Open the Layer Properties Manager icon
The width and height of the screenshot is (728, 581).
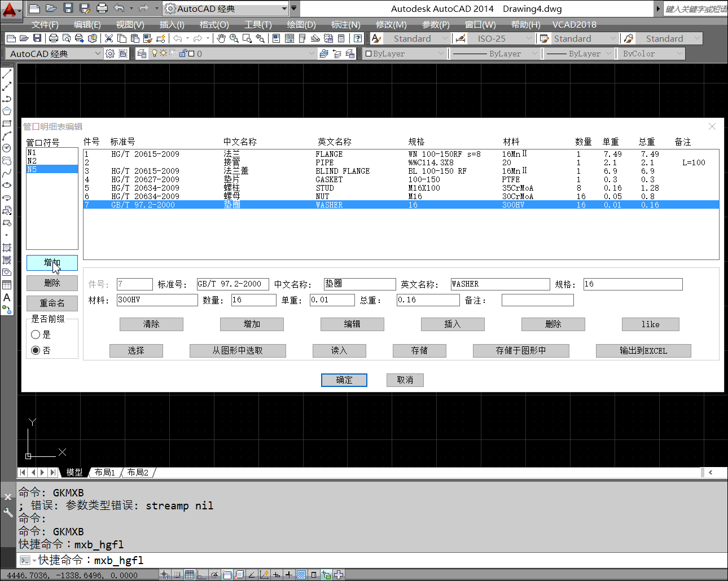pos(142,54)
